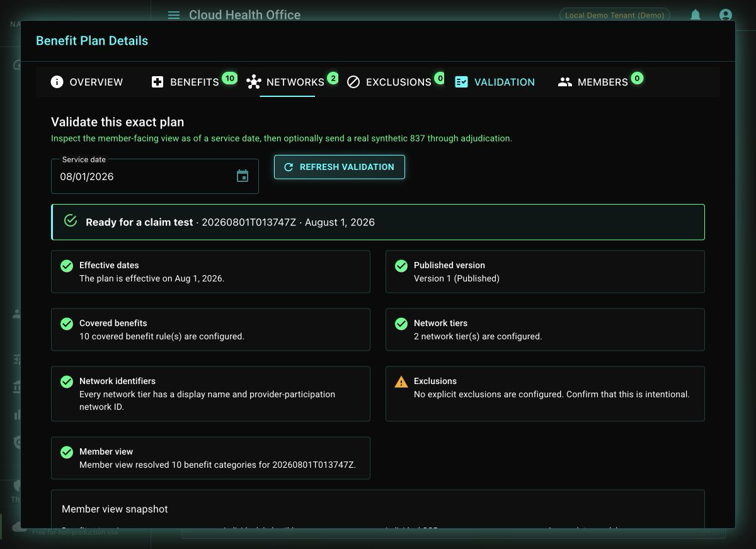
Task: Open the service date calendar picker
Action: pyautogui.click(x=243, y=176)
